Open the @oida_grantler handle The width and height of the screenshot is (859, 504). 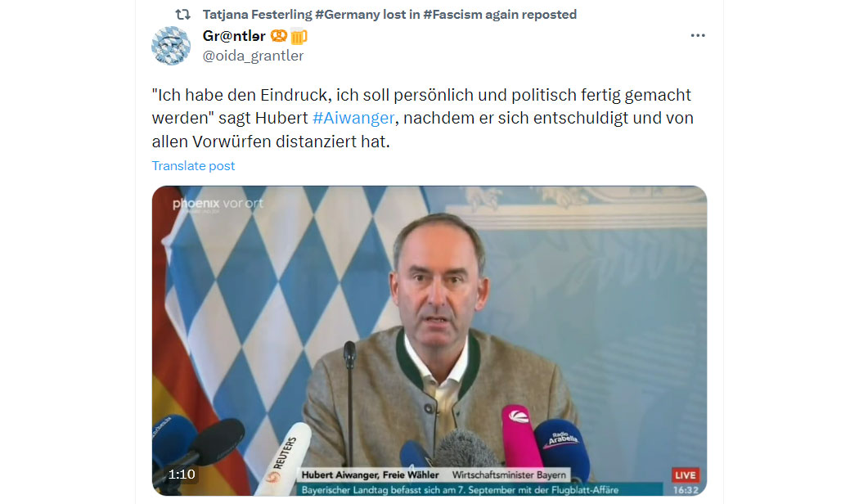click(x=253, y=56)
